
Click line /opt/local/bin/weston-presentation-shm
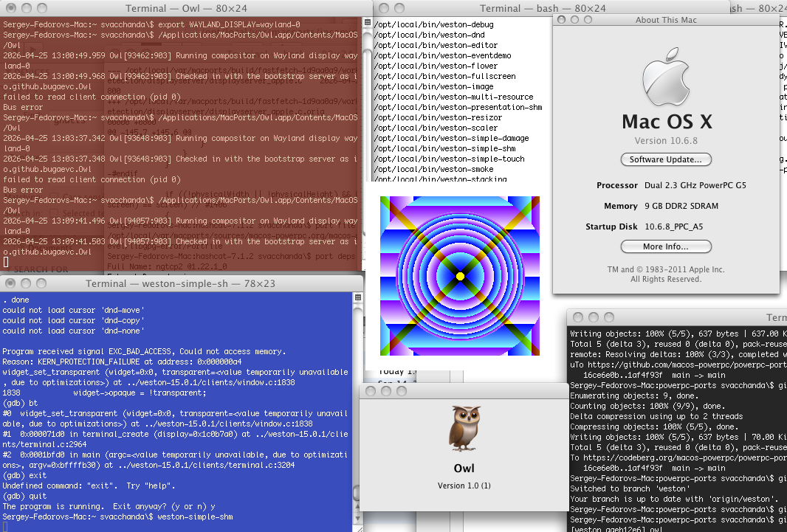pos(458,107)
